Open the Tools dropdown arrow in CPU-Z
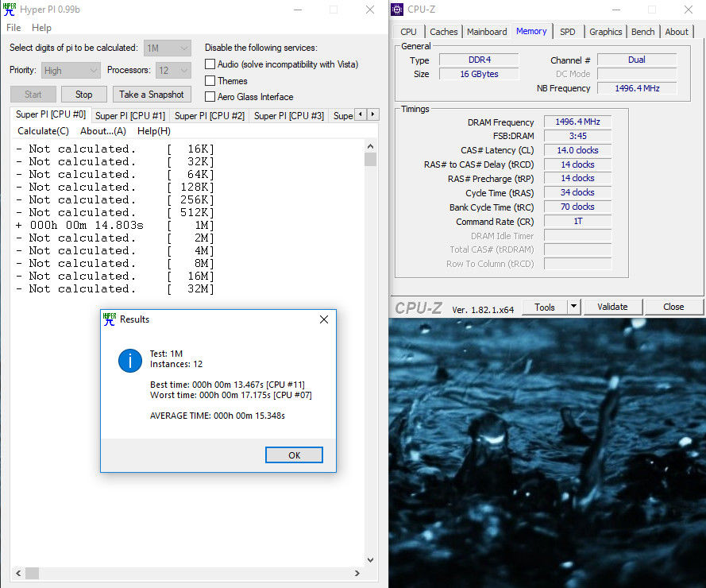The height and width of the screenshot is (588, 706). [573, 307]
